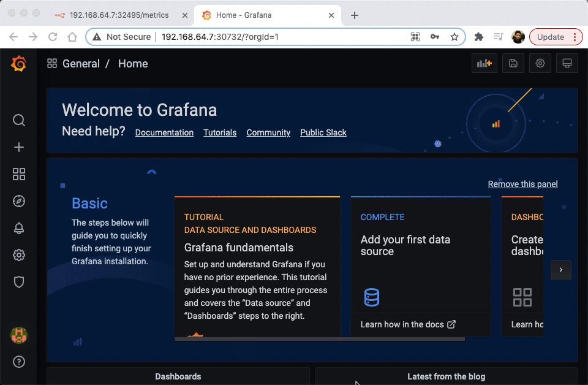Click Home in the breadcrumb
Image resolution: width=588 pixels, height=385 pixels.
133,63
